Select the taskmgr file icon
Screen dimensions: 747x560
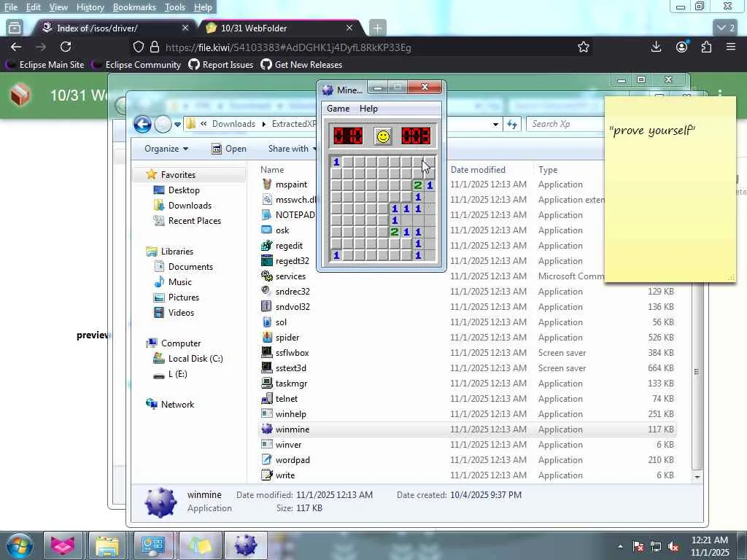pyautogui.click(x=267, y=383)
